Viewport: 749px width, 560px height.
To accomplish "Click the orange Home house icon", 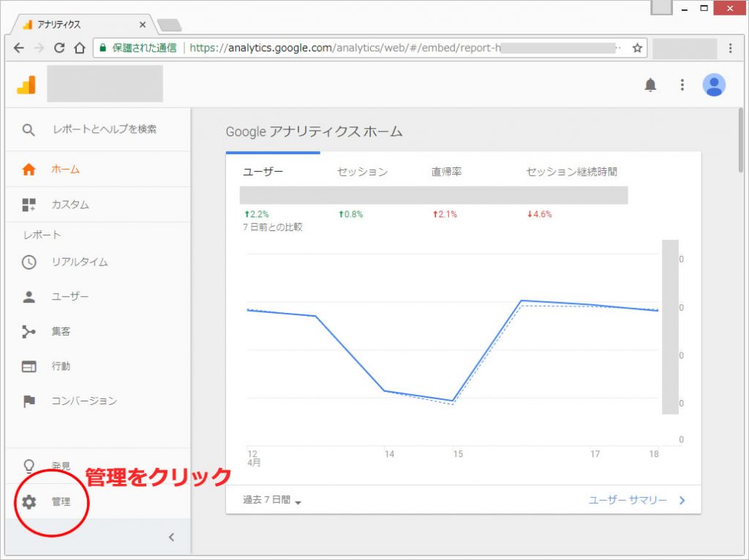I will (29, 170).
